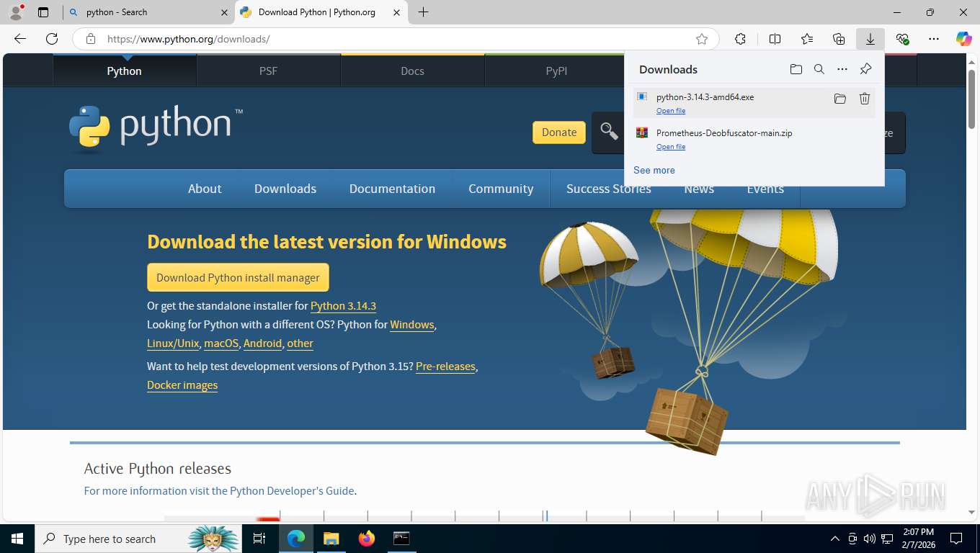Show hidden system tray icons
Screen dimensions: 980x553
[835, 539]
